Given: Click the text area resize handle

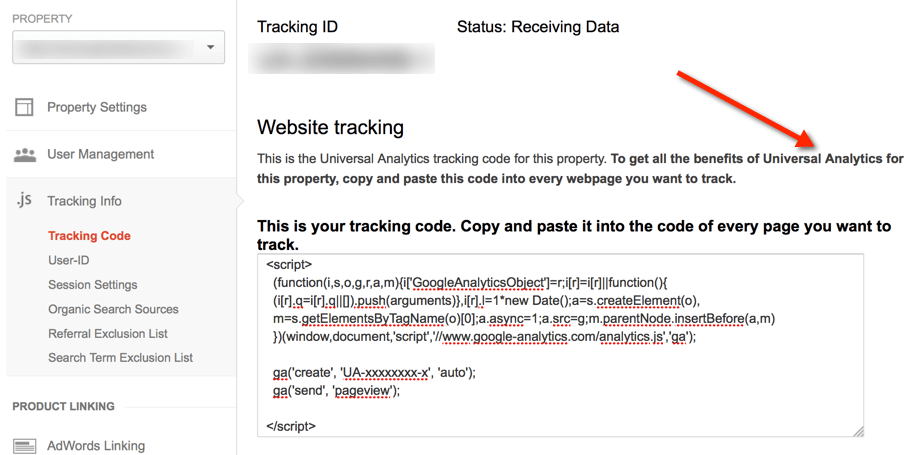Looking at the screenshot, I should tap(858, 431).
